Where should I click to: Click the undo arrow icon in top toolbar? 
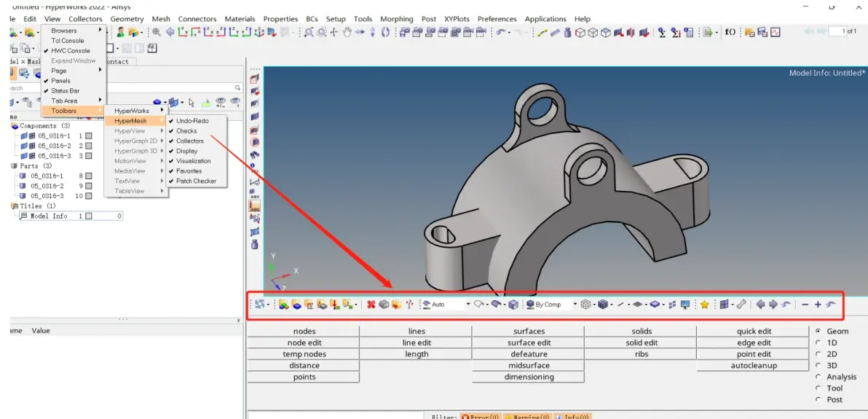point(500,32)
